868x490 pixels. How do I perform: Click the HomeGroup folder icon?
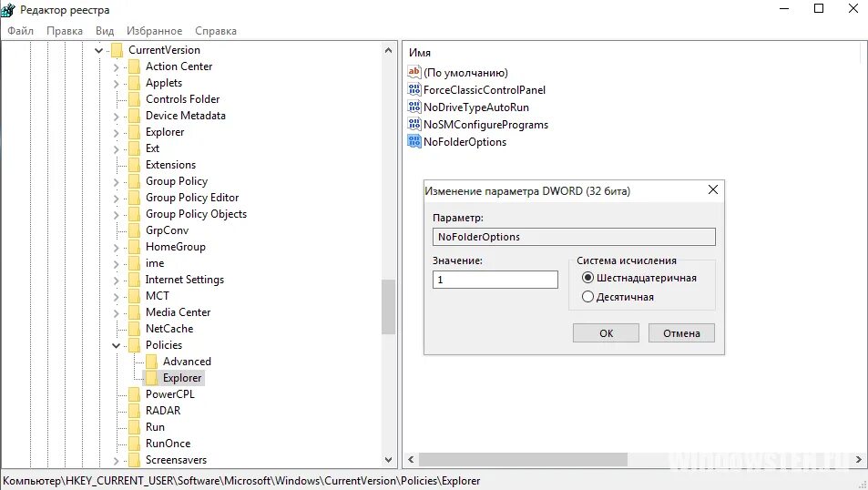pyautogui.click(x=134, y=247)
